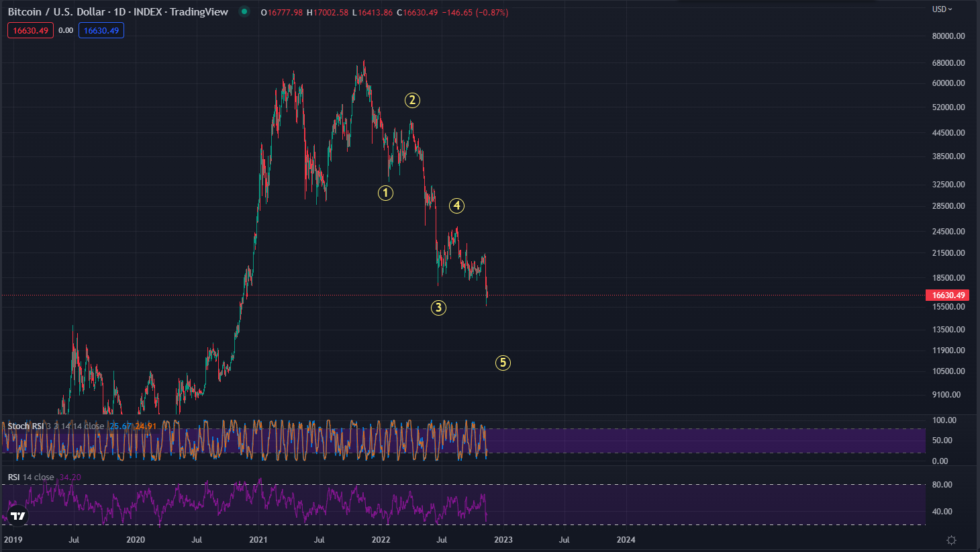Click the current price tag on price axis

947,295
